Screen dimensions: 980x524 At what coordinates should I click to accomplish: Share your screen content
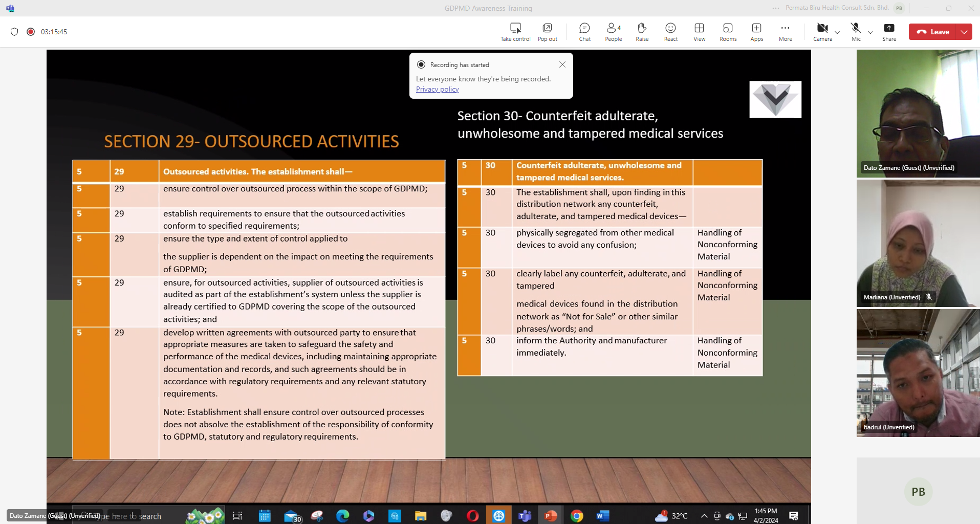(889, 32)
